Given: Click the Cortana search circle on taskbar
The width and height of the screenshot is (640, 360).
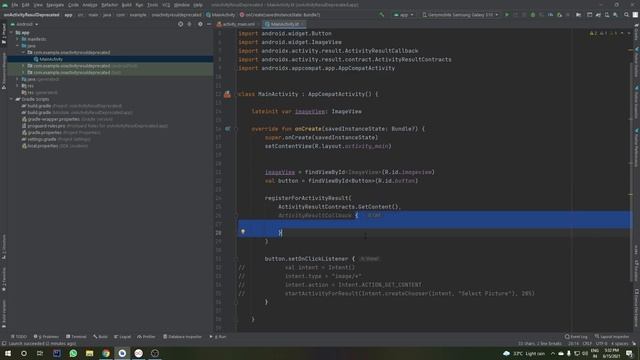Looking at the screenshot, I should (x=24, y=353).
